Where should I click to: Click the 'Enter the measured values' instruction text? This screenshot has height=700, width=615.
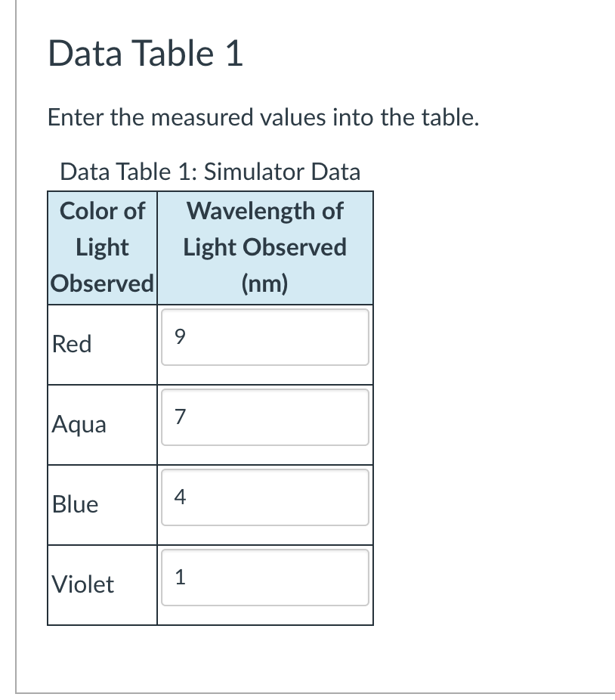pyautogui.click(x=264, y=117)
